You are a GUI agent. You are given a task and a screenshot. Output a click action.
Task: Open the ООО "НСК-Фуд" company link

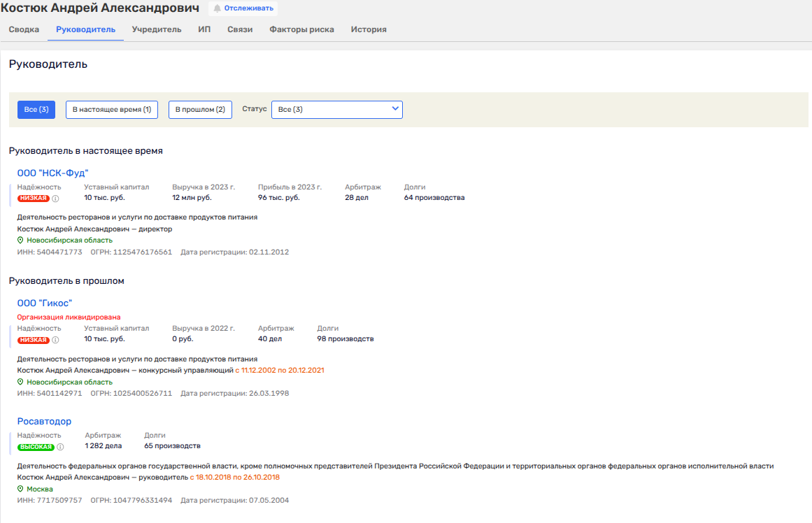coord(53,173)
